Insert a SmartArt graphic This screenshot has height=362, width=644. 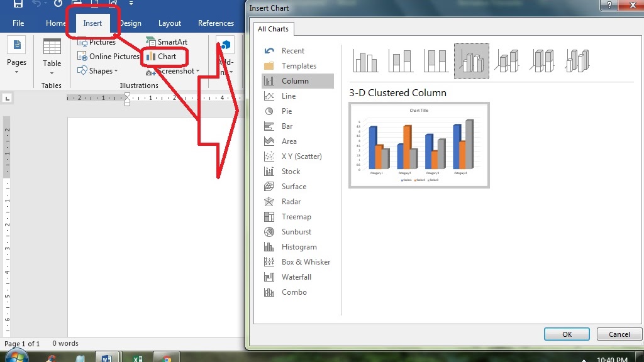click(167, 41)
